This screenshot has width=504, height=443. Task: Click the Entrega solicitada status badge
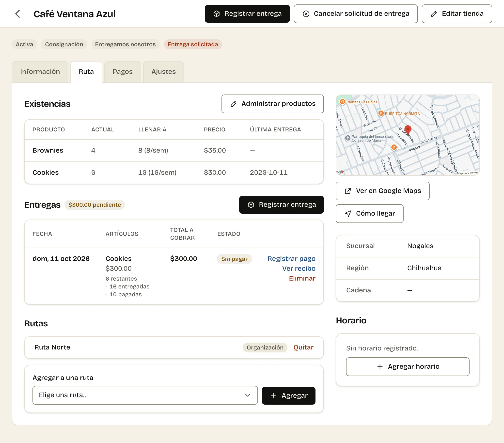click(x=193, y=44)
